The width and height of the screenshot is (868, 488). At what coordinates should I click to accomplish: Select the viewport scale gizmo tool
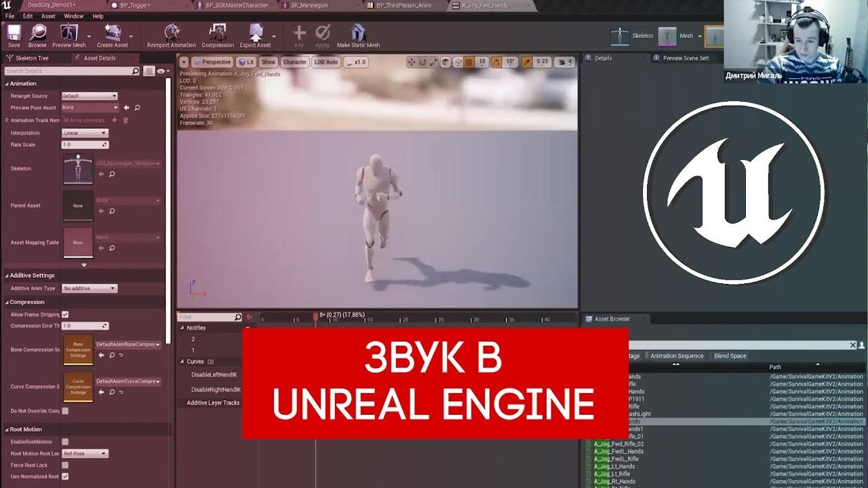pyautogui.click(x=433, y=62)
